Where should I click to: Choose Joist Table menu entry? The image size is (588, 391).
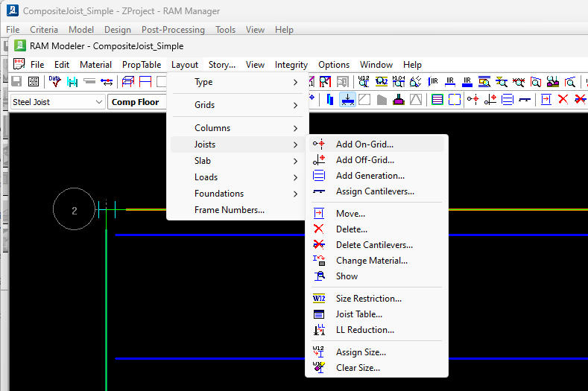[x=358, y=314]
